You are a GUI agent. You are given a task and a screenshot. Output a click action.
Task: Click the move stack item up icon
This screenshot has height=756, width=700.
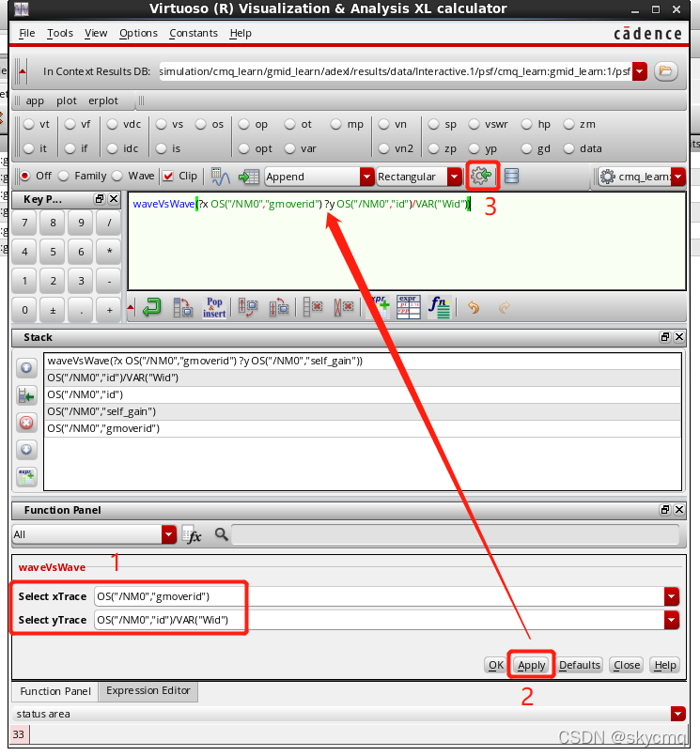click(26, 368)
